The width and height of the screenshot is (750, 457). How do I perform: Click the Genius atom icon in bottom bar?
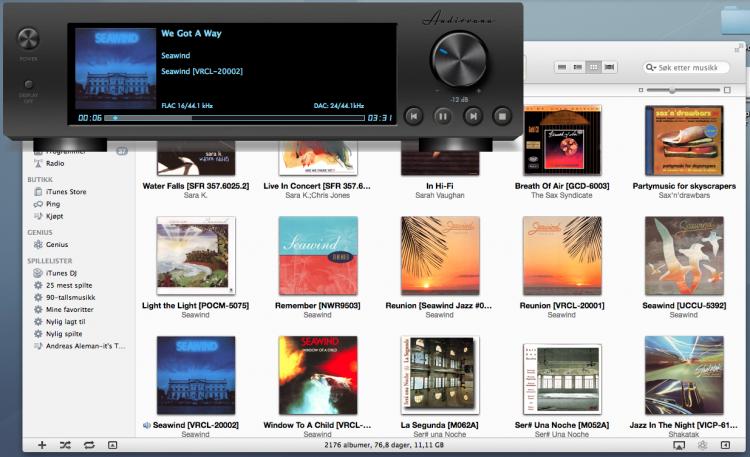pyautogui.click(x=702, y=446)
